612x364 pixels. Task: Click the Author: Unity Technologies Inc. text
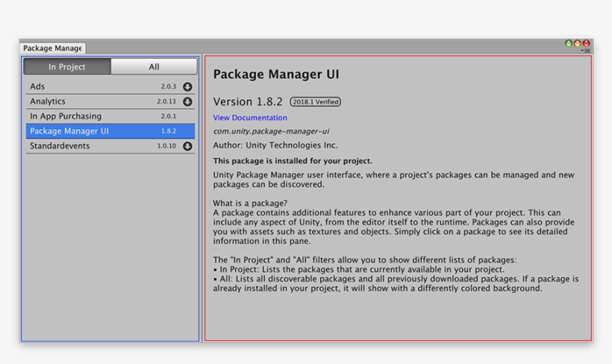point(275,145)
